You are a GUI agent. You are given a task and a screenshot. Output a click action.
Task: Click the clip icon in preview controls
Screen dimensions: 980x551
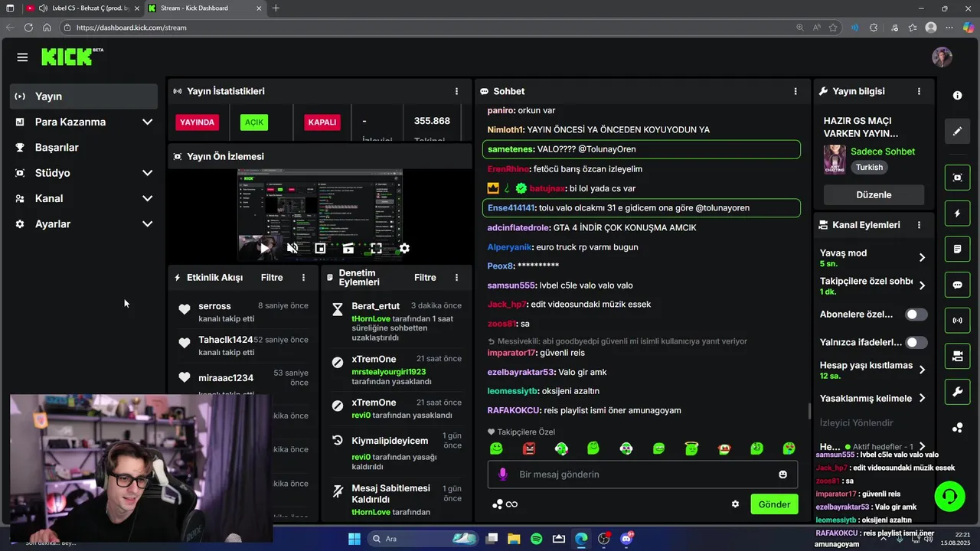(348, 248)
